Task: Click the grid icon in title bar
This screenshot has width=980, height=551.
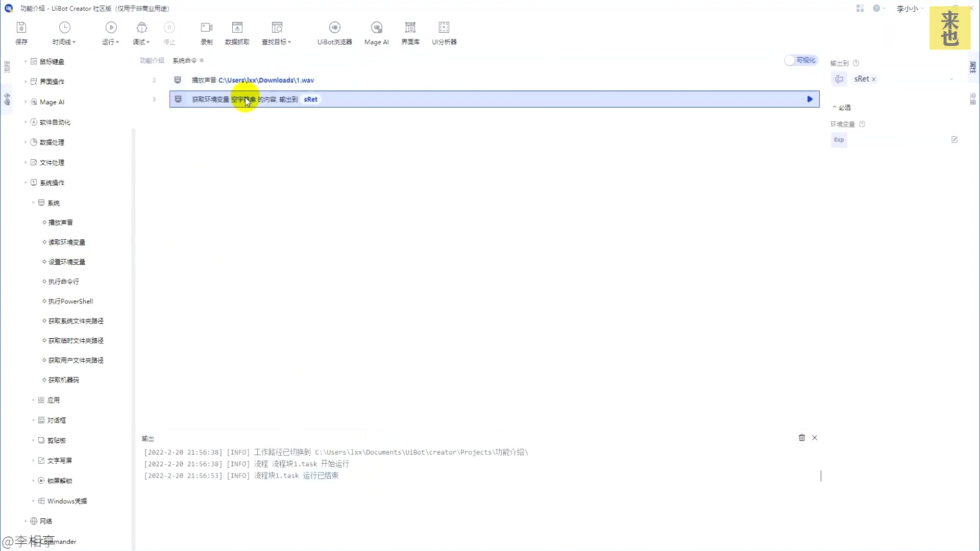Action: (860, 8)
